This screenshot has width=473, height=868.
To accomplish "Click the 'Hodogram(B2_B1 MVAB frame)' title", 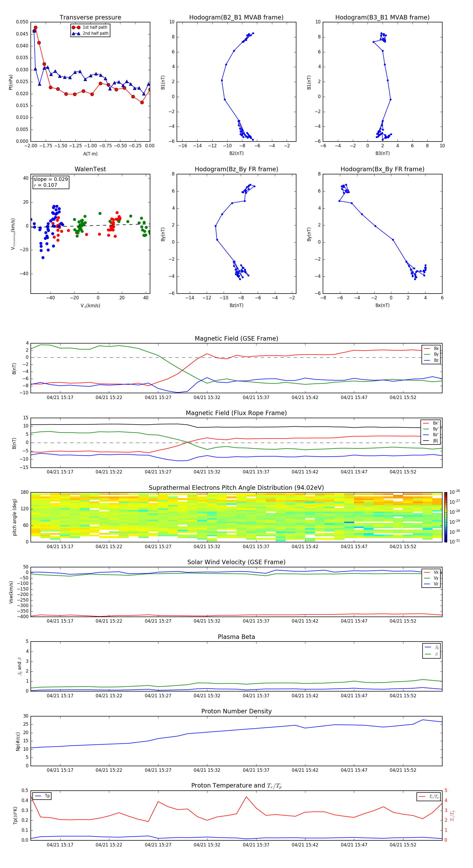I will 236,17.
